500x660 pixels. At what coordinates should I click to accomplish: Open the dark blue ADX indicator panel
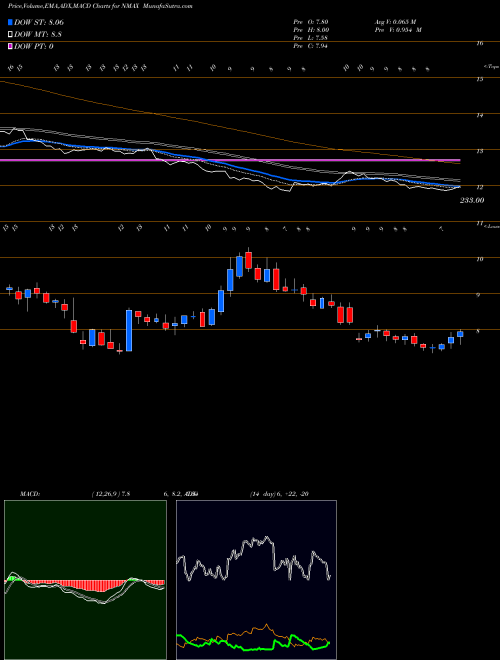(256, 580)
